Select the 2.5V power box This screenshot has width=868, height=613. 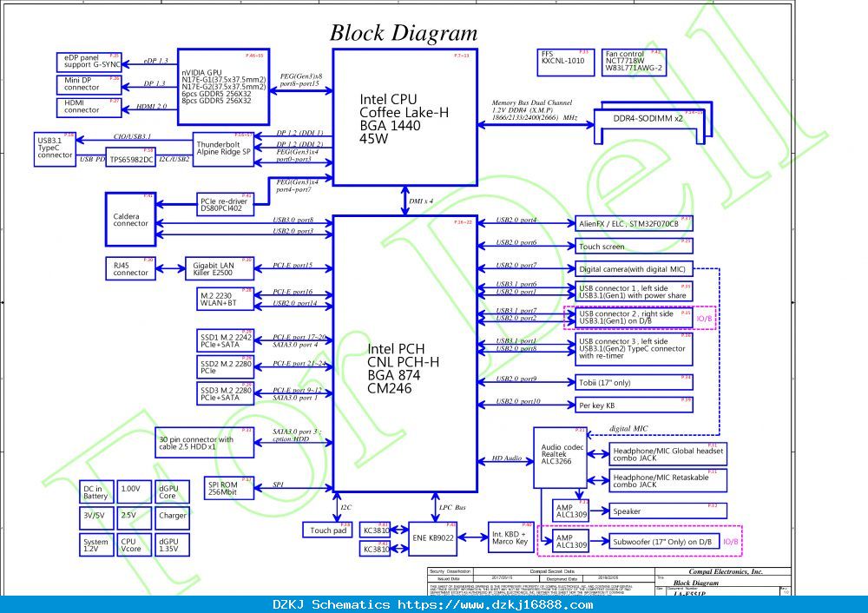[x=134, y=517]
